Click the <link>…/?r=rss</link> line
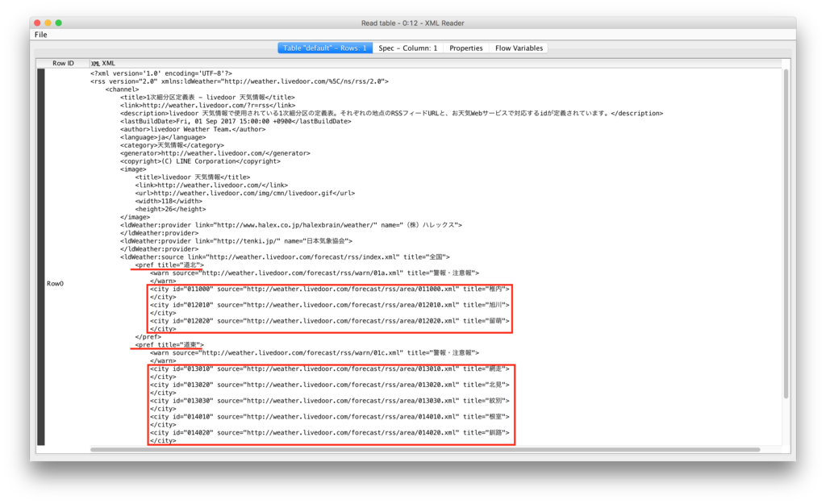The image size is (826, 504). 207,106
